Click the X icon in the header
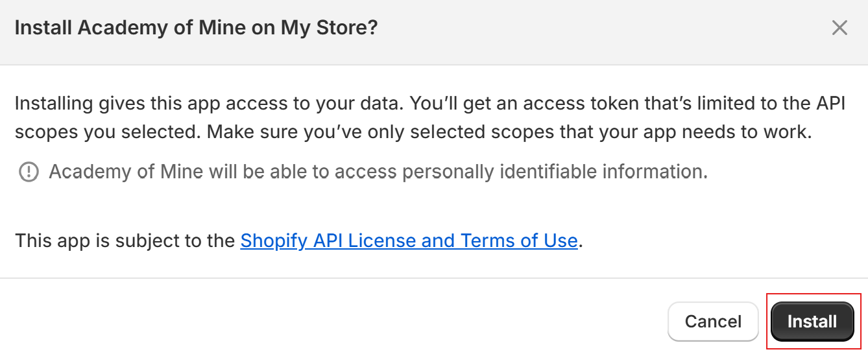The width and height of the screenshot is (868, 354). point(839,28)
